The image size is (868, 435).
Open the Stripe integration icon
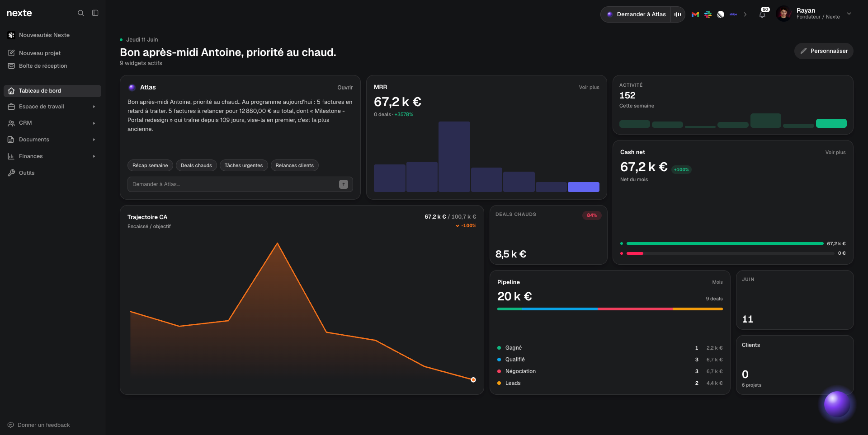tap(733, 14)
